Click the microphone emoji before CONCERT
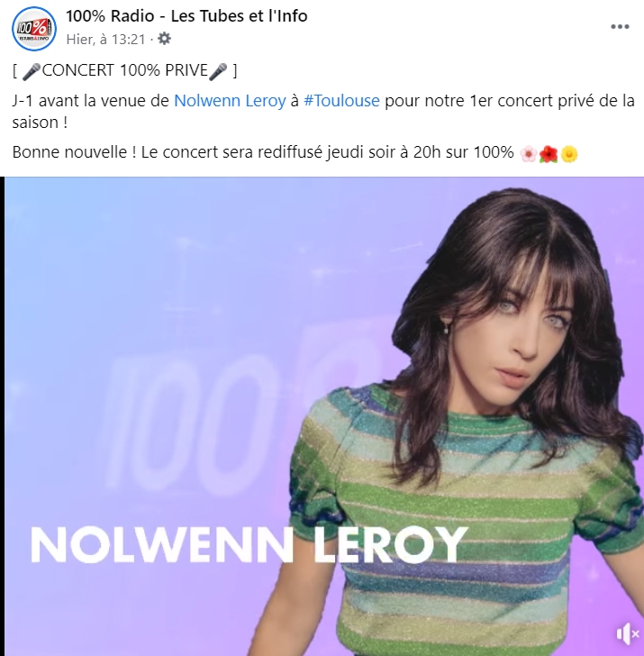The width and height of the screenshot is (644, 656). pos(32,70)
